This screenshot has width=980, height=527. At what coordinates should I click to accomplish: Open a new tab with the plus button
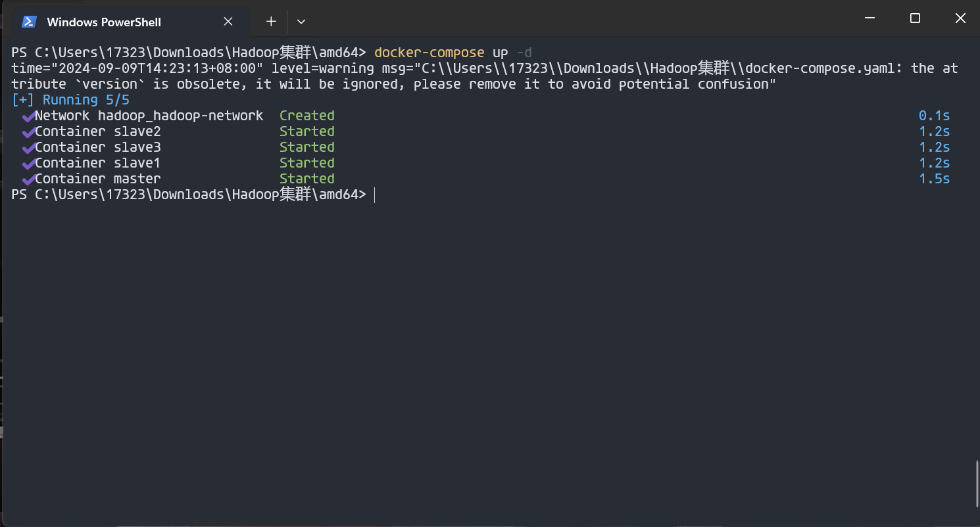pyautogui.click(x=271, y=22)
